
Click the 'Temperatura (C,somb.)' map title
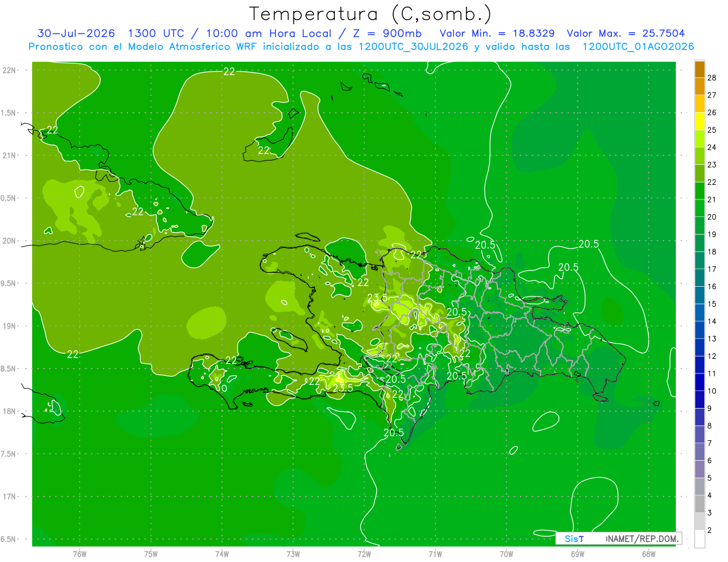[x=370, y=13]
